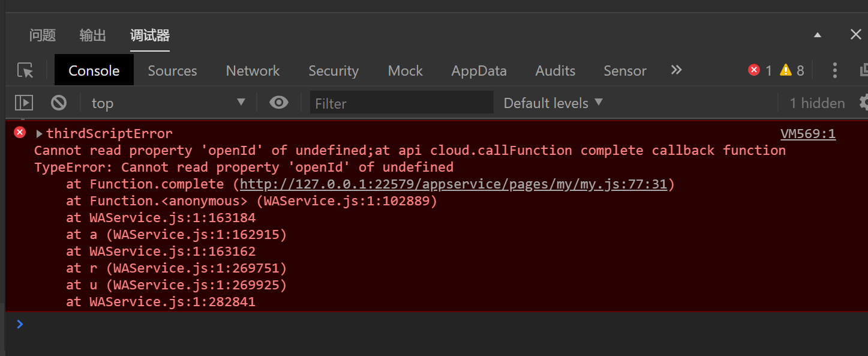868x356 pixels.
Task: Clear console with the ban icon
Action: (x=59, y=103)
